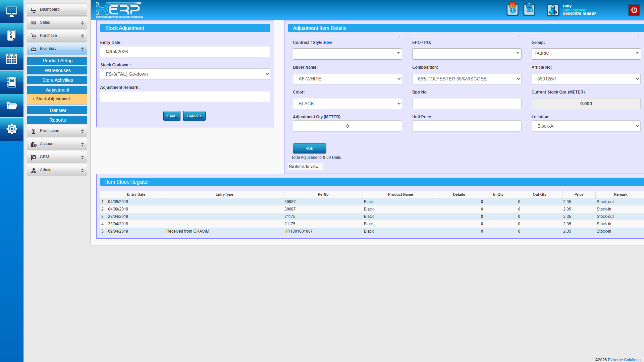Expand the Location dropdown showing Block-A
Screen dimensions: 644x362
coord(586,126)
